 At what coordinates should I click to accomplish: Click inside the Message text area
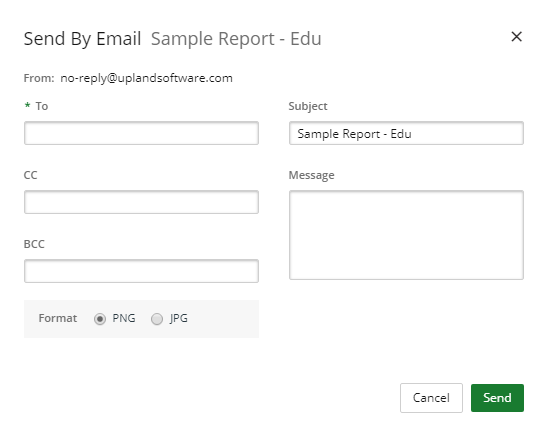(x=406, y=235)
